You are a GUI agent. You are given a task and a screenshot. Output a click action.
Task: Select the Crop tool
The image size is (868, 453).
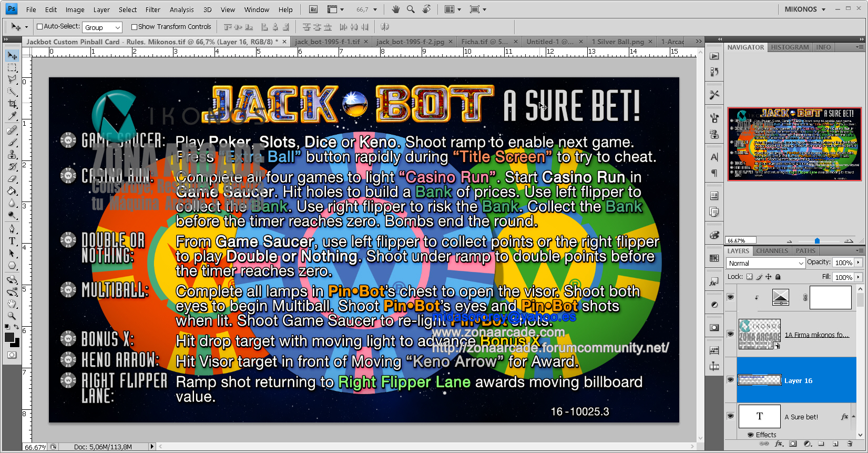pyautogui.click(x=12, y=104)
